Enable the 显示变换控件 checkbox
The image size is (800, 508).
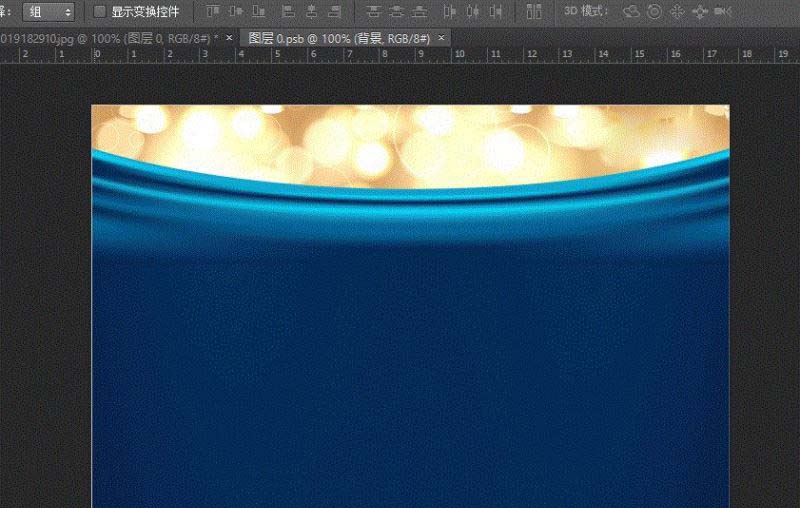pos(100,11)
